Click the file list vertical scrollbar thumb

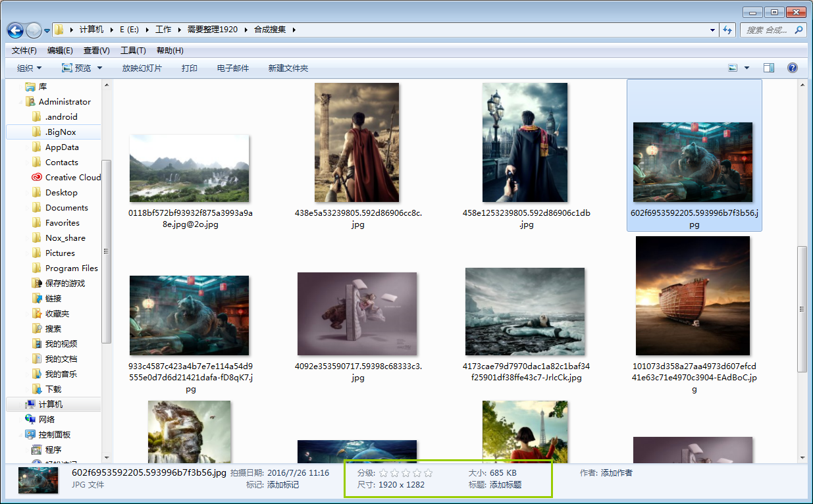(802, 309)
